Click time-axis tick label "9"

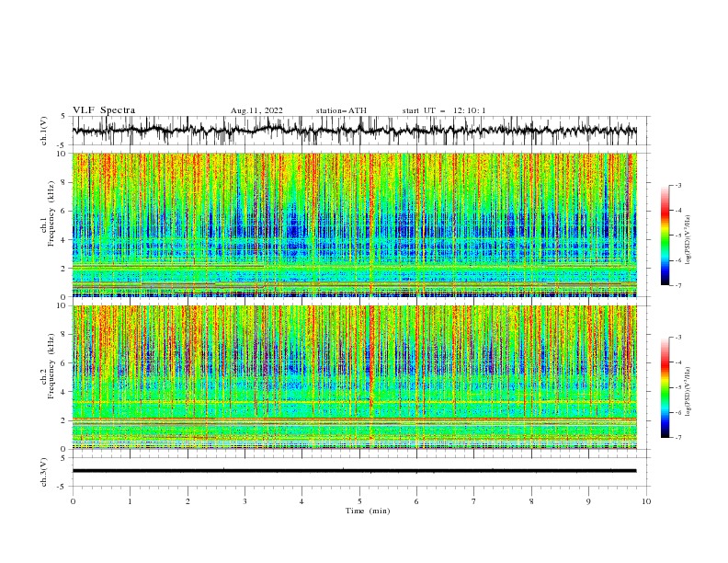pos(588,501)
